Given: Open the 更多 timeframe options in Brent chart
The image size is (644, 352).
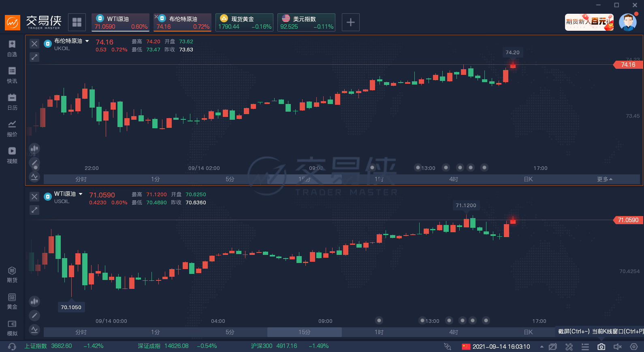Looking at the screenshot, I should (604, 179).
